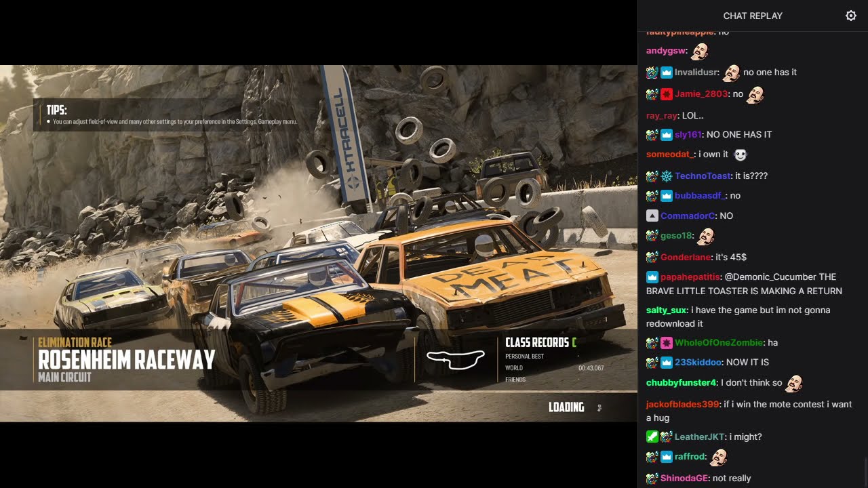
Task: Click the @Demonic_Cucumber mention
Action: click(771, 277)
